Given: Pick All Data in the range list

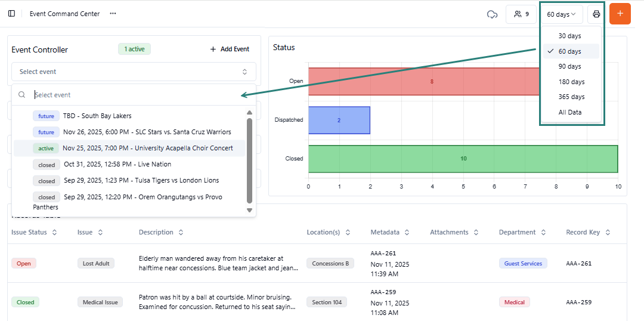Looking at the screenshot, I should tap(569, 112).
